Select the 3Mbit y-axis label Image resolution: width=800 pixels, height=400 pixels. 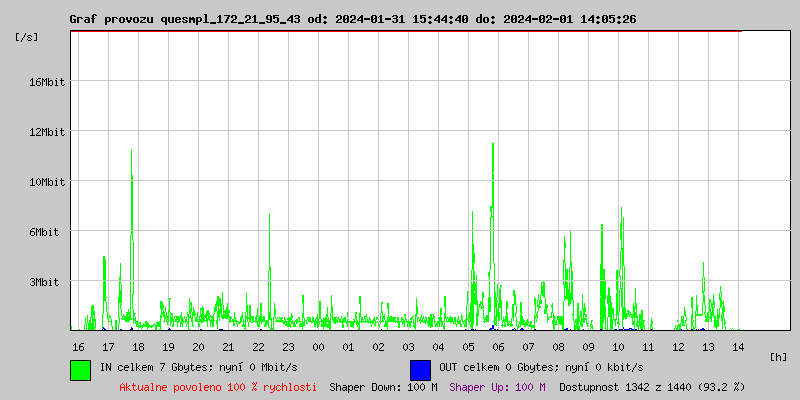point(46,282)
